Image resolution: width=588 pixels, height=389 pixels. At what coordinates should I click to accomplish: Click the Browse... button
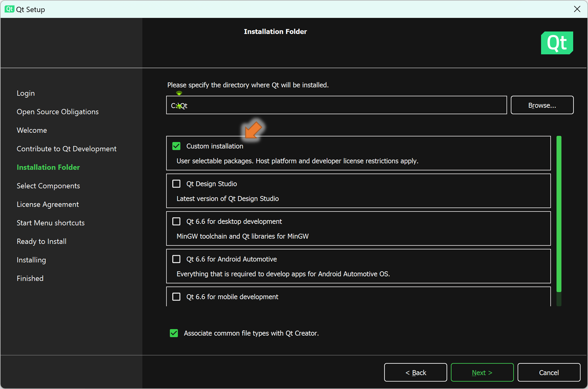(x=542, y=105)
